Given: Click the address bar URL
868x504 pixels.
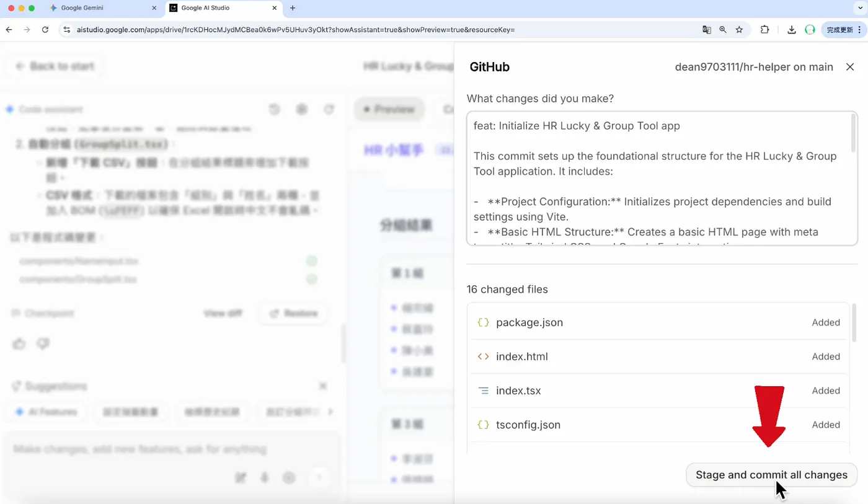Looking at the screenshot, I should [x=296, y=30].
